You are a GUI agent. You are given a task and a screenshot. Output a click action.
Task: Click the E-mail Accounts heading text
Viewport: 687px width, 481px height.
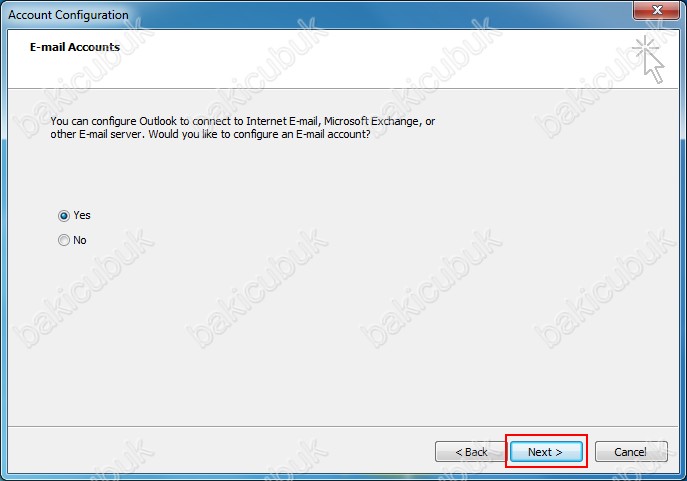pos(75,47)
